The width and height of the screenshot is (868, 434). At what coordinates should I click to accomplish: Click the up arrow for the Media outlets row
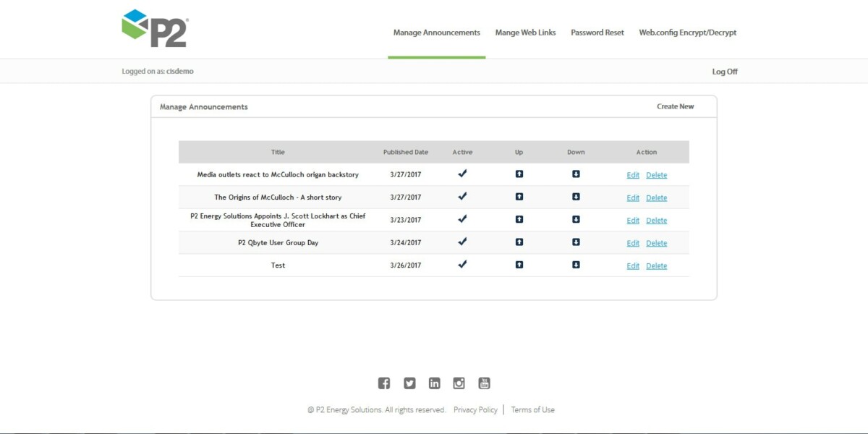[x=519, y=174]
